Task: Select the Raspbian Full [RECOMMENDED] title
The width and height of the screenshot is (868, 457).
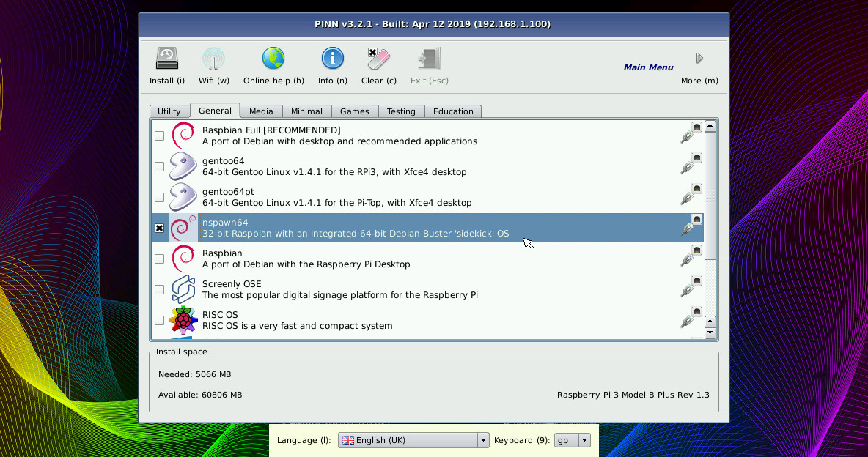Action: (x=271, y=130)
